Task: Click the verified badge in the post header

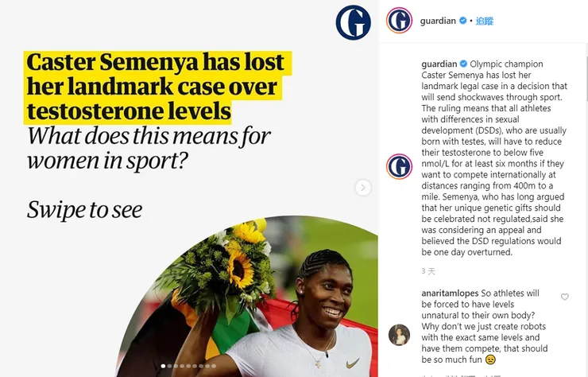Action: click(462, 21)
